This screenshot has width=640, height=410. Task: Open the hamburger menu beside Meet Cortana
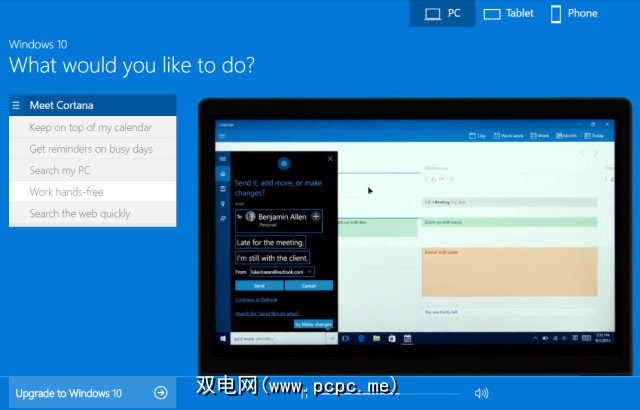tap(16, 105)
